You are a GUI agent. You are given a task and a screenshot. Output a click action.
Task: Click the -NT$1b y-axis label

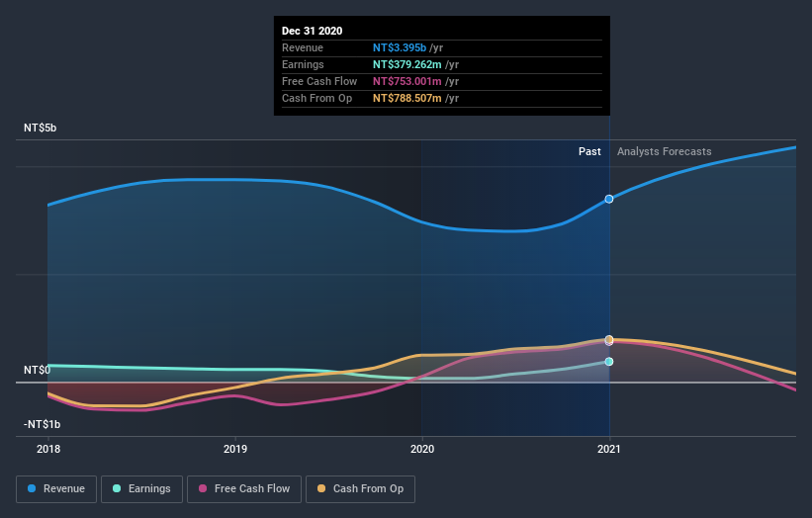click(42, 424)
